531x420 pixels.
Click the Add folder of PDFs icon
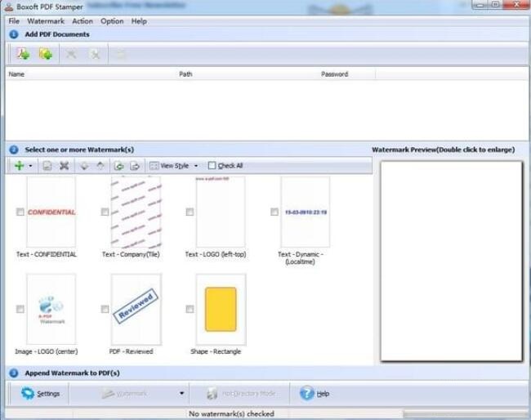coord(46,54)
